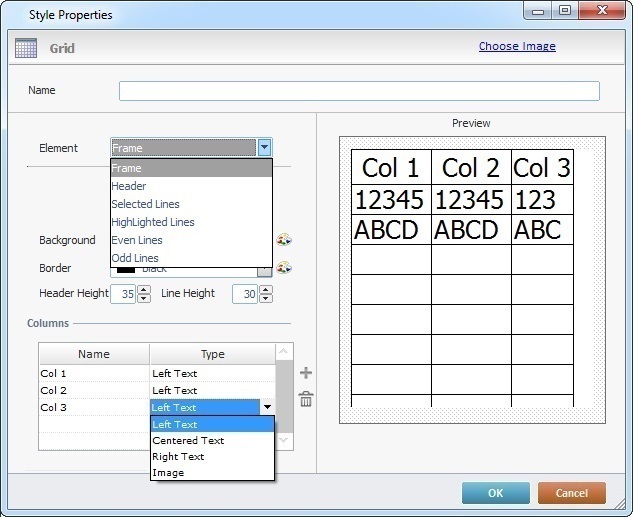Click the add column plus icon
Viewport: 633px width, 517px height.
[x=306, y=373]
